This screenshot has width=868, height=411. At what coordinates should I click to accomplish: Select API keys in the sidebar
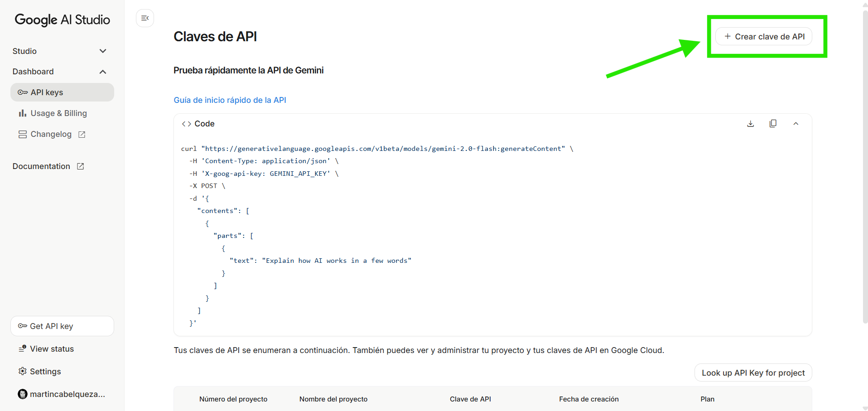pyautogui.click(x=62, y=92)
